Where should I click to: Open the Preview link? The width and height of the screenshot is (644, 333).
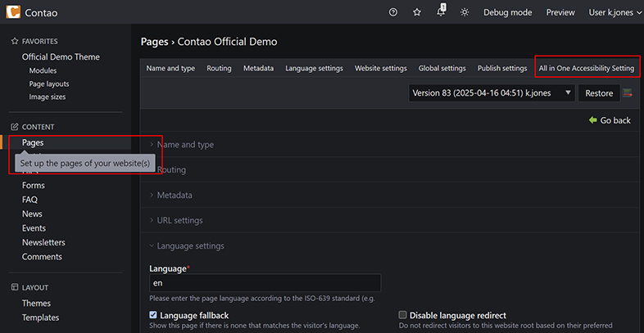[x=560, y=12]
